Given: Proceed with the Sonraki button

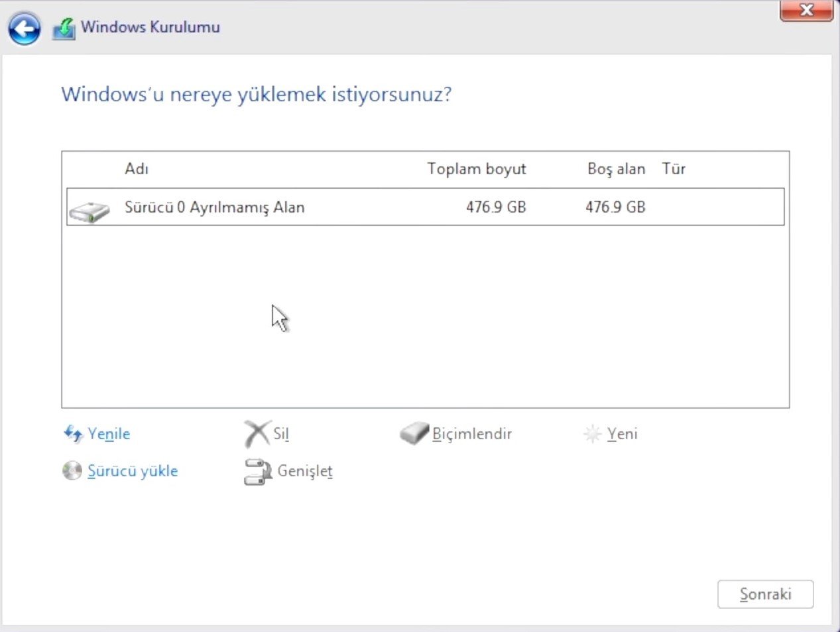Looking at the screenshot, I should 765,594.
